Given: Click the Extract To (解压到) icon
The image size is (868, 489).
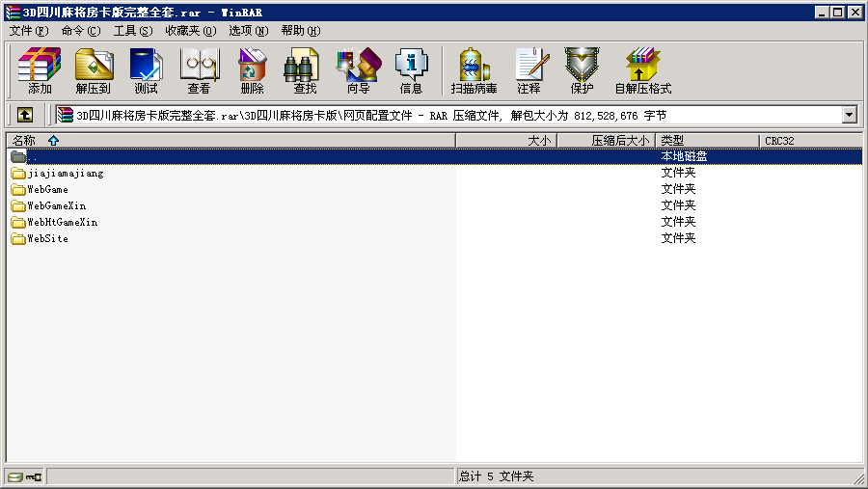Looking at the screenshot, I should coord(94,71).
